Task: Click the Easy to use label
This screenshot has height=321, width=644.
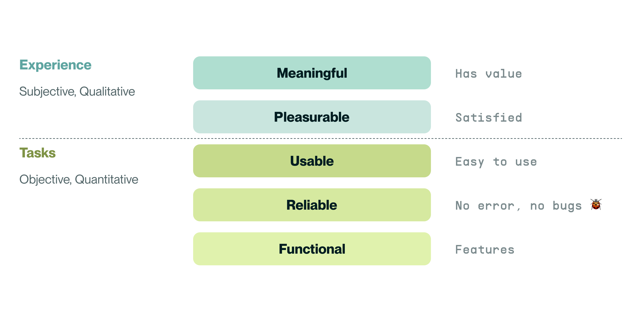Action: (x=496, y=162)
